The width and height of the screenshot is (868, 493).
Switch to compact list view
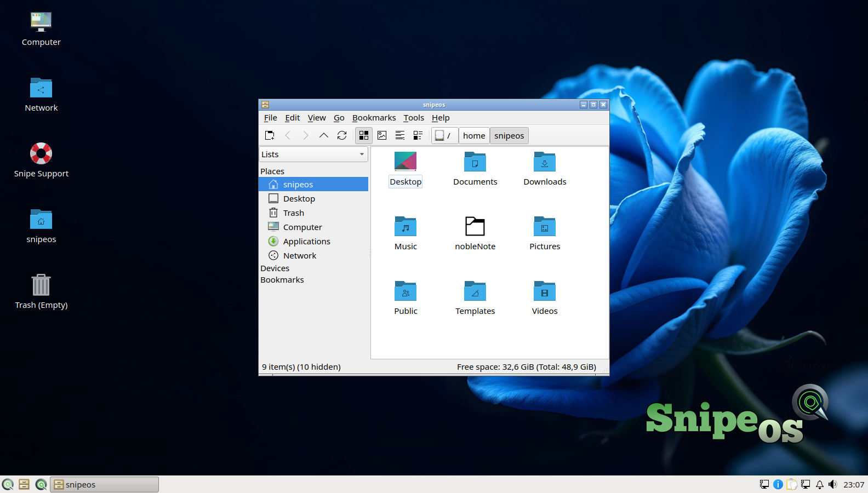400,135
